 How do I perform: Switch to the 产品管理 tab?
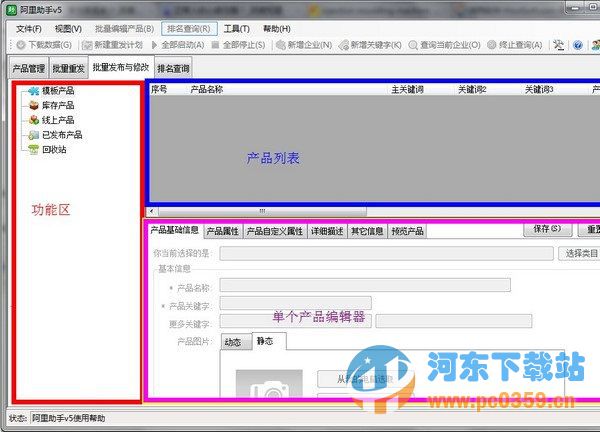(29, 68)
